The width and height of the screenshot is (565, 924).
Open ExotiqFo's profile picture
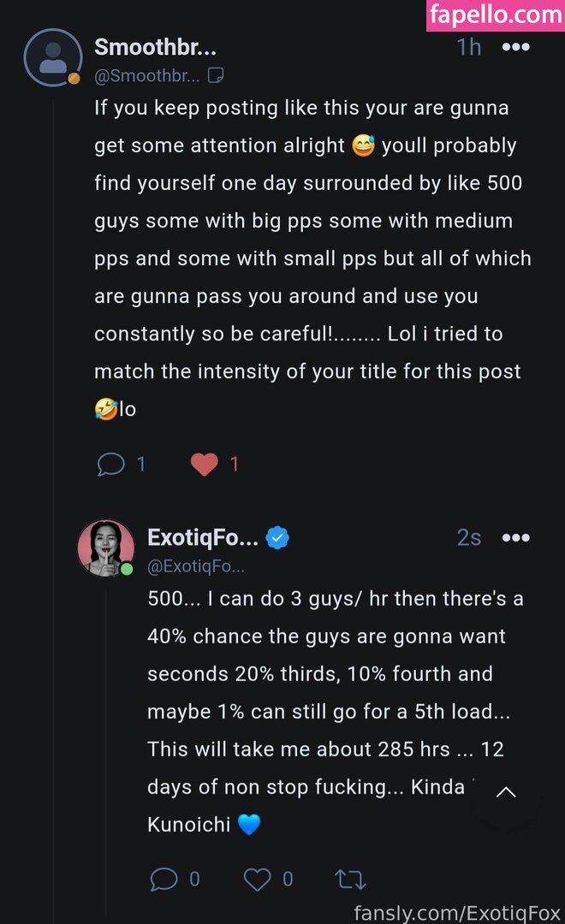pyautogui.click(x=106, y=548)
